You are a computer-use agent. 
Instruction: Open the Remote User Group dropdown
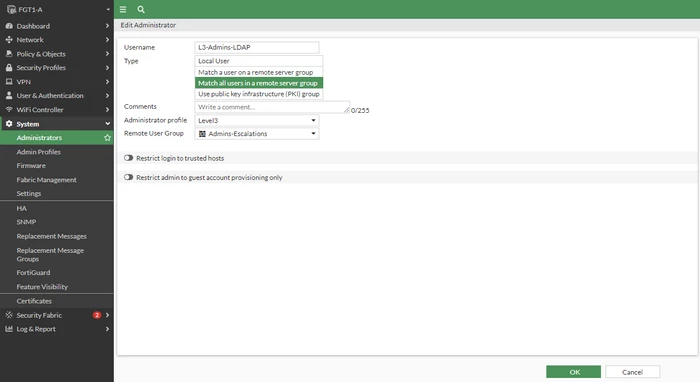coord(257,133)
